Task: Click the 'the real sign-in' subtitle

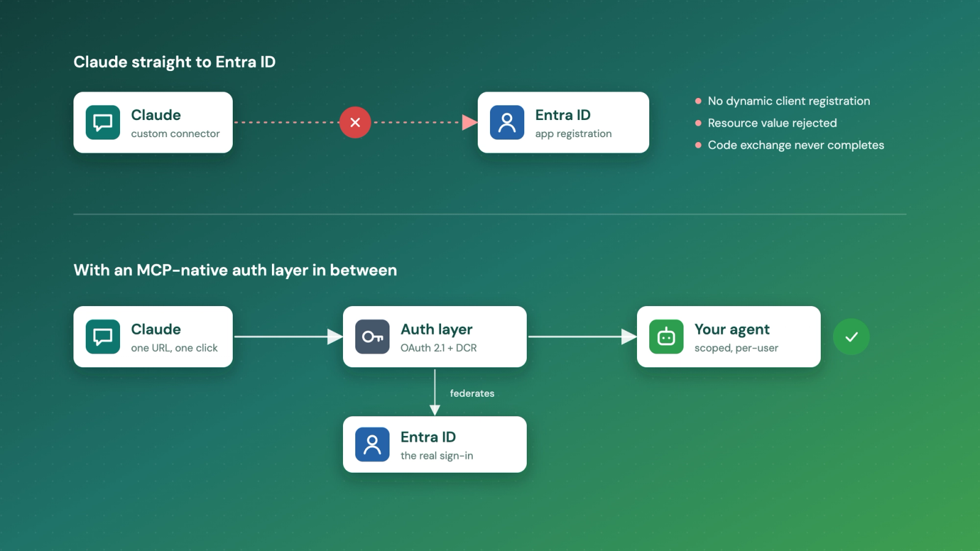Action: [437, 455]
